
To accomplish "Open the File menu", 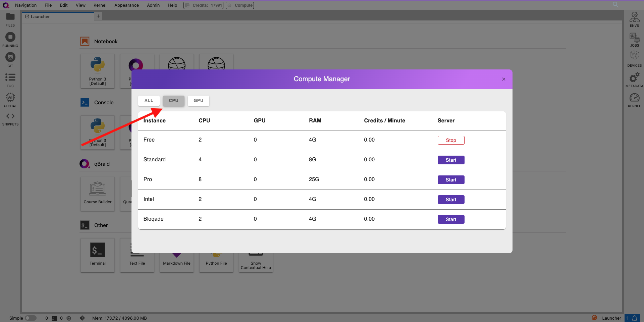I will click(x=48, y=5).
